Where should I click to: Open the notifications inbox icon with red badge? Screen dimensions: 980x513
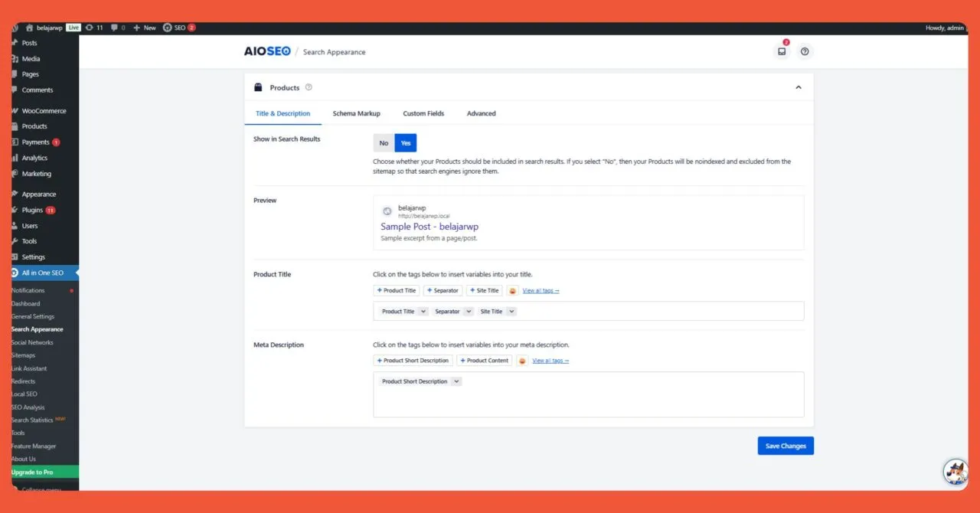pos(782,51)
